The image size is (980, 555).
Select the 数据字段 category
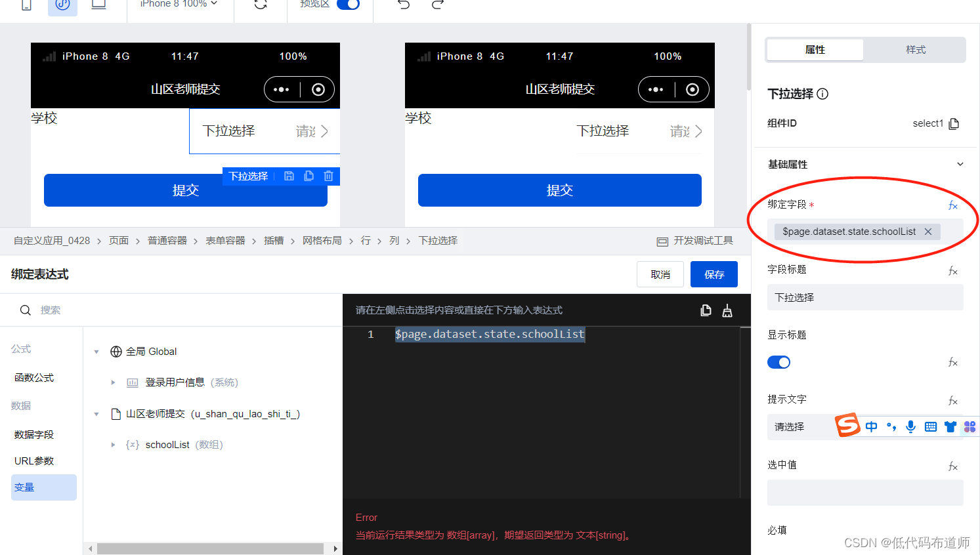[34, 434]
